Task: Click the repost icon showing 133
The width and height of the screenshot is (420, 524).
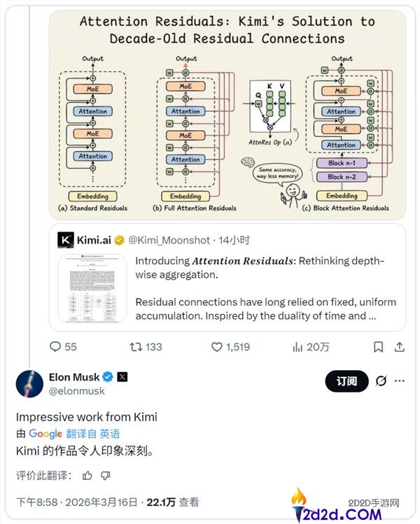Action: tap(136, 347)
